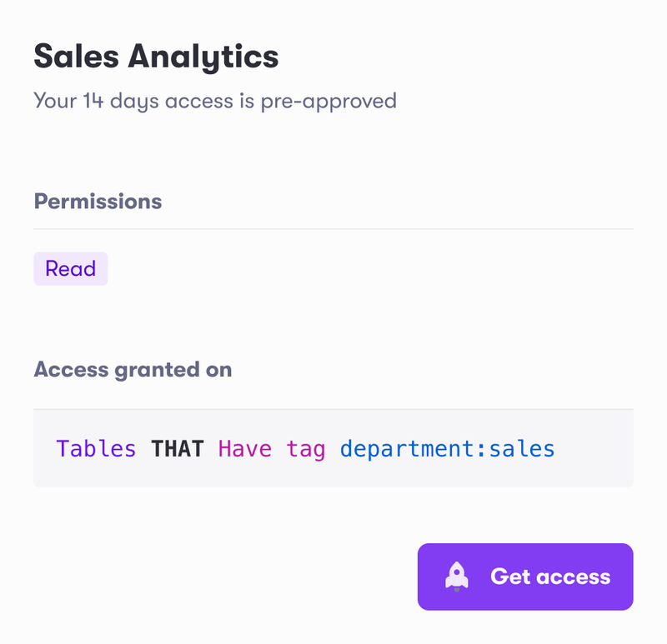Open the Read permission details
The image size is (667, 644).
pyautogui.click(x=70, y=268)
